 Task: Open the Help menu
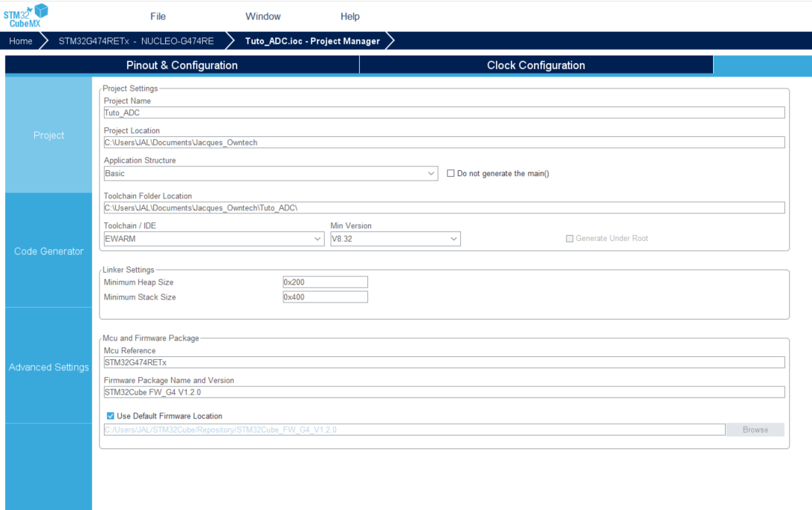coord(350,16)
